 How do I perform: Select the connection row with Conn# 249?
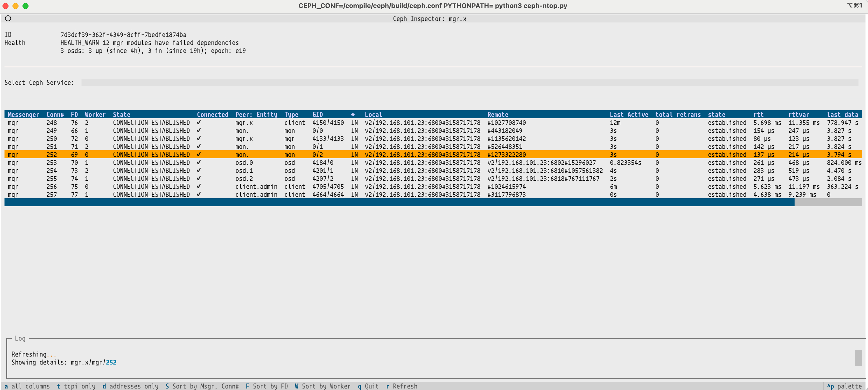click(x=433, y=131)
